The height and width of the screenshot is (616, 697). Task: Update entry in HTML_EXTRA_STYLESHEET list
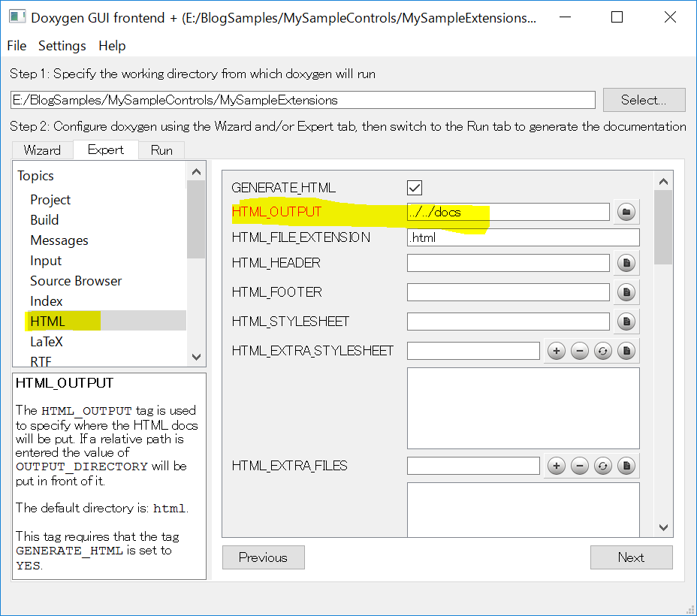point(603,351)
